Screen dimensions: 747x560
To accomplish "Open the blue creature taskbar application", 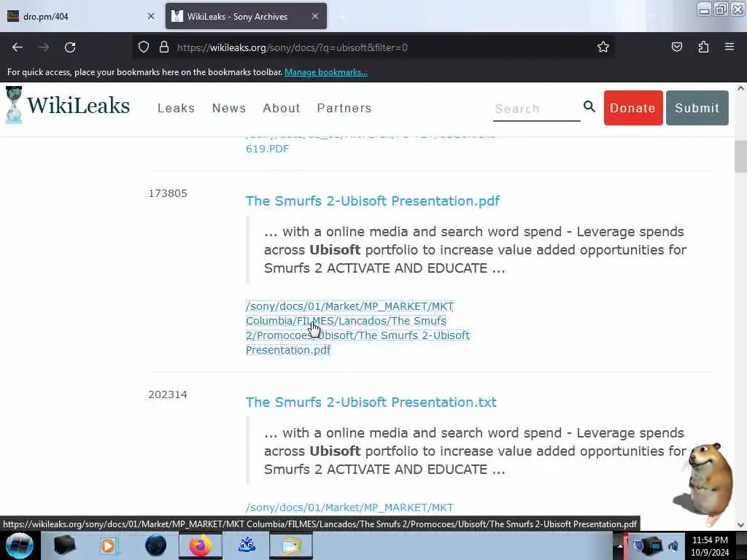I will point(247,545).
